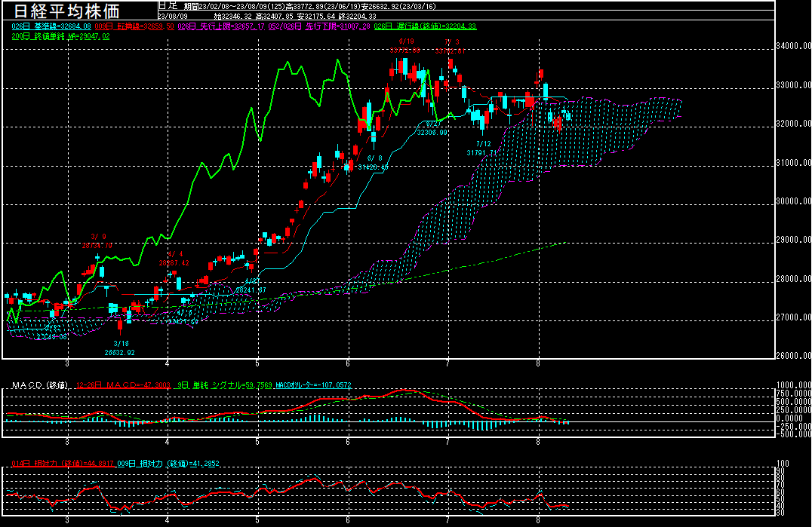The width and height of the screenshot is (812, 527).
Task: Select the 009日 転換線=32659.50 legend label
Action: coord(134,26)
